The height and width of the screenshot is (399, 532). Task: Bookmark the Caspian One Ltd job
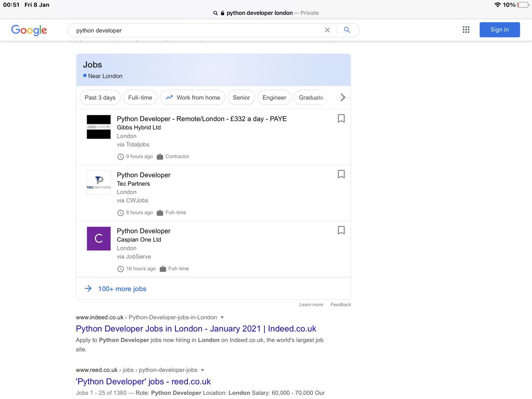click(x=341, y=230)
